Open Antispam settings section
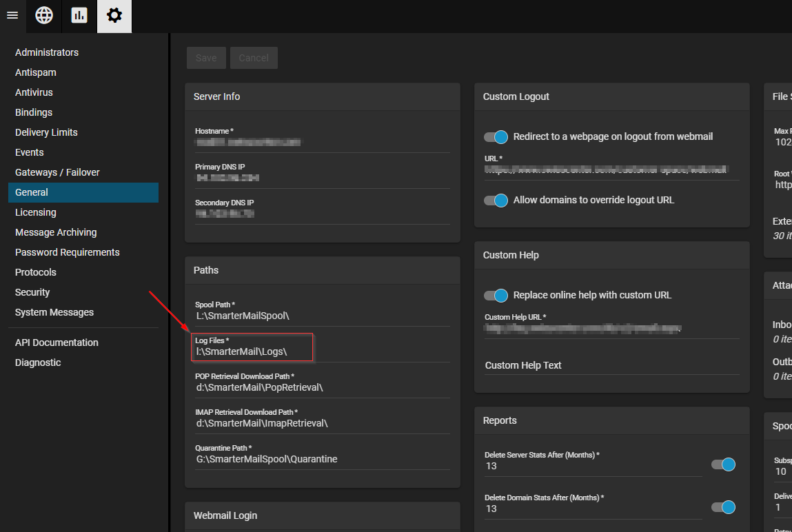This screenshot has height=532, width=792. point(36,72)
